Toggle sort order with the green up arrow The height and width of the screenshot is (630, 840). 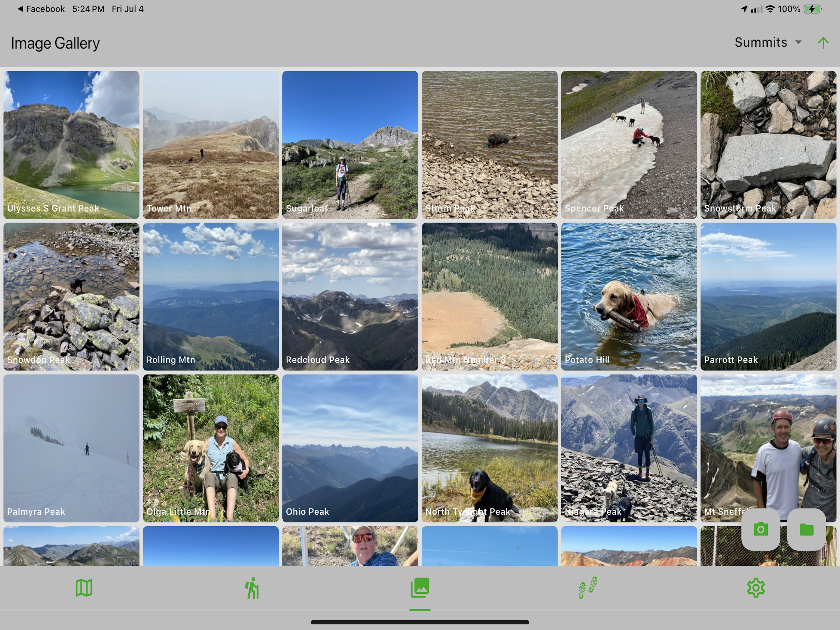[823, 42]
